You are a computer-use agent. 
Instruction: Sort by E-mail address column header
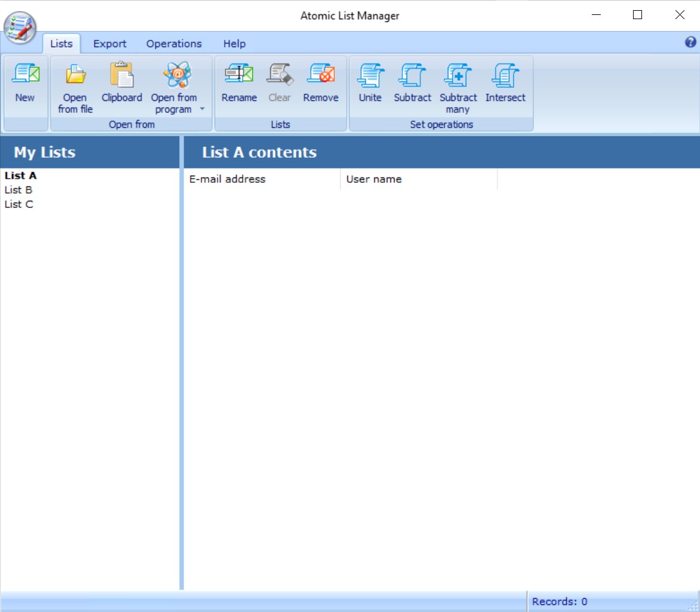(262, 179)
